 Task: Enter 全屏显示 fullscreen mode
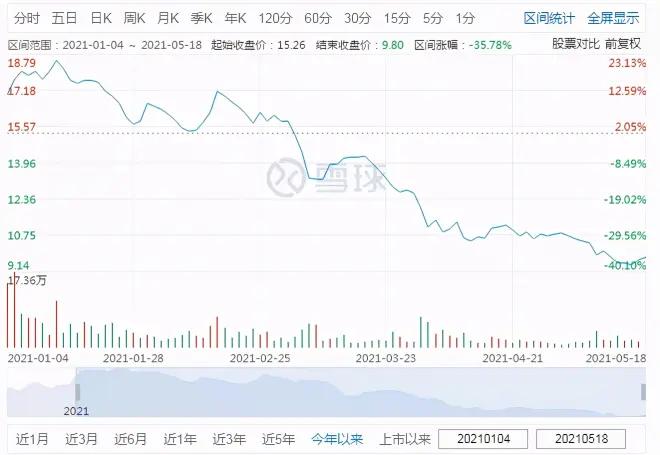[x=613, y=18]
